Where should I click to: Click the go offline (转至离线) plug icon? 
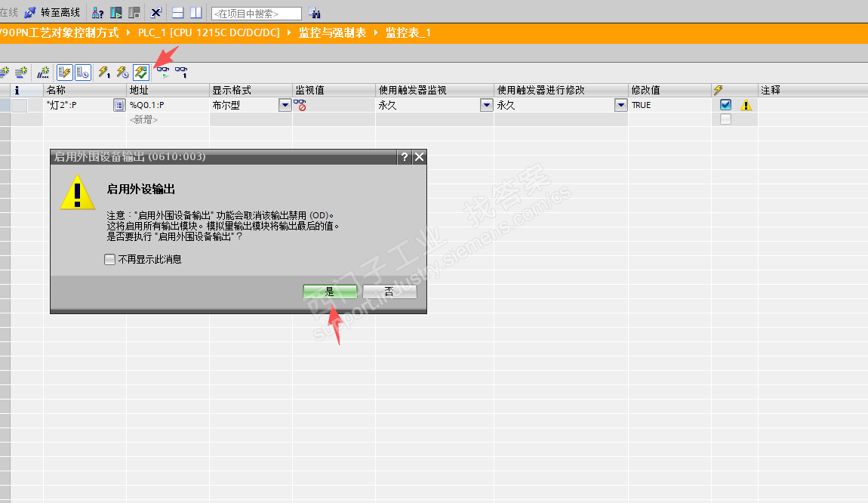pyautogui.click(x=30, y=12)
